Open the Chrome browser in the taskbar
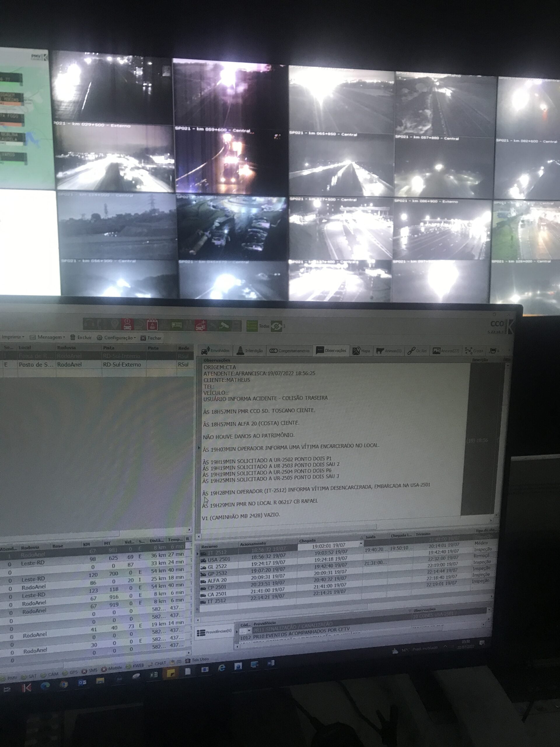 pyautogui.click(x=64, y=685)
